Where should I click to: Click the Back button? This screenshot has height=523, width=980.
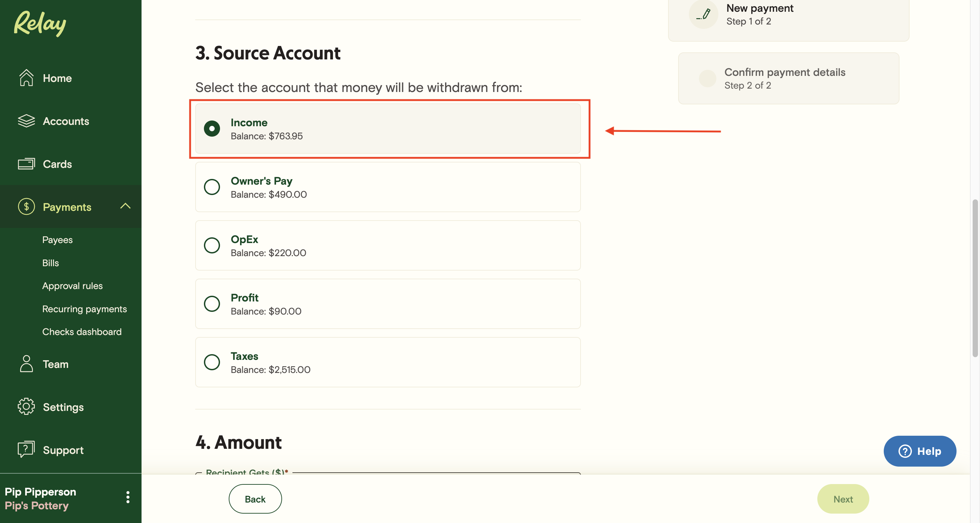point(255,498)
